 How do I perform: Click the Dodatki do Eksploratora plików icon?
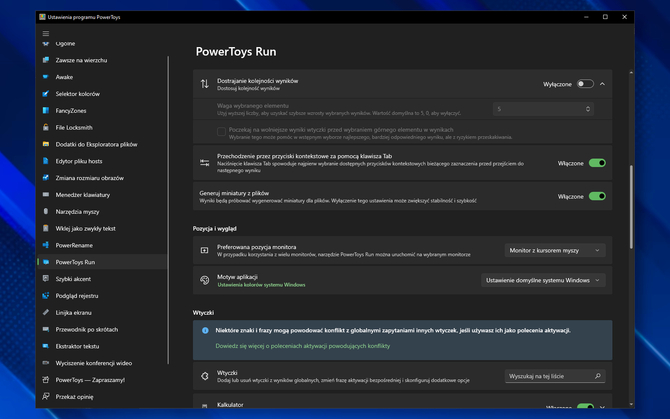click(46, 144)
